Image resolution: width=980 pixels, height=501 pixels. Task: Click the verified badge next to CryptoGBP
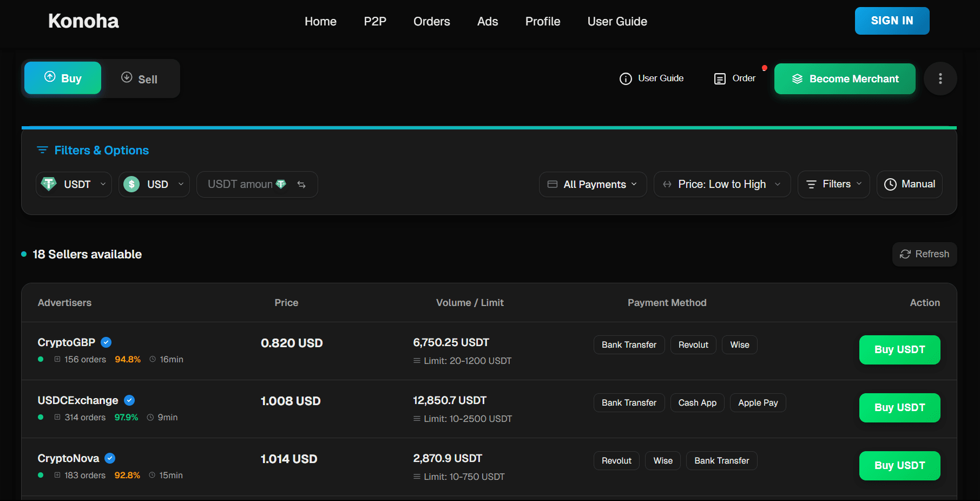coord(106,342)
